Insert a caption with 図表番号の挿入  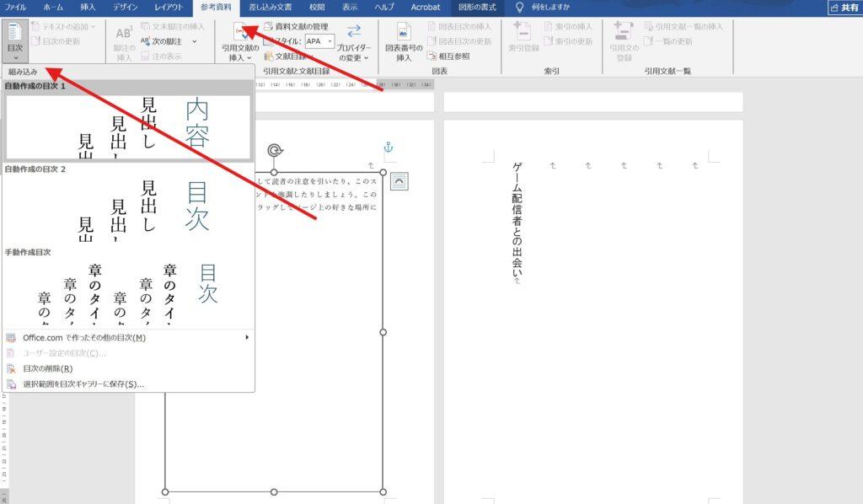click(x=405, y=40)
